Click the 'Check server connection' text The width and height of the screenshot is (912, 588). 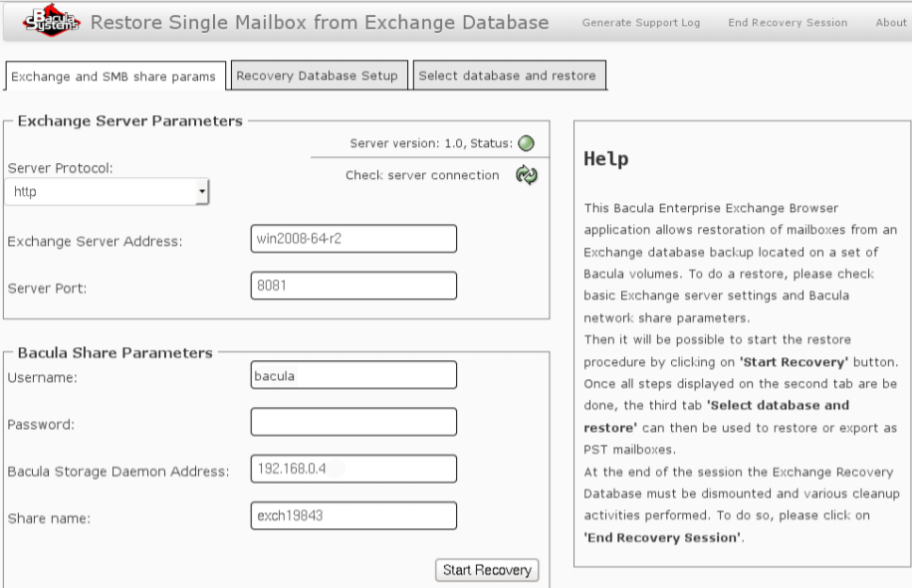(422, 175)
